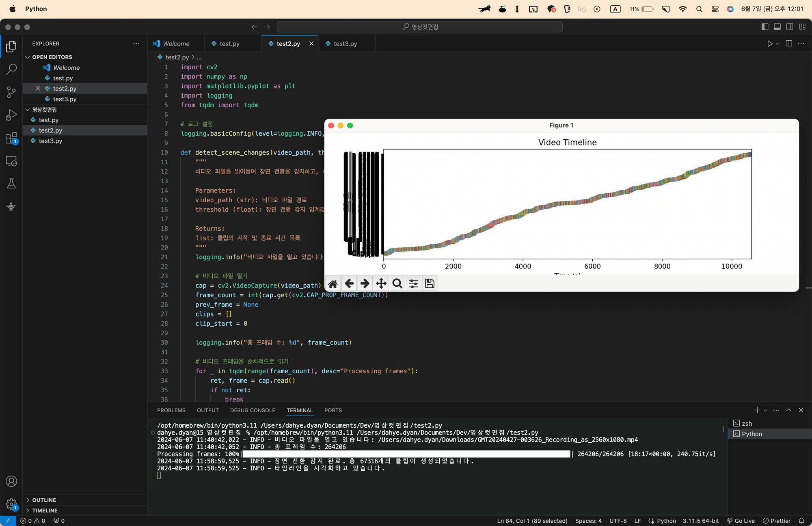Click the search field in title bar

pyautogui.click(x=420, y=27)
